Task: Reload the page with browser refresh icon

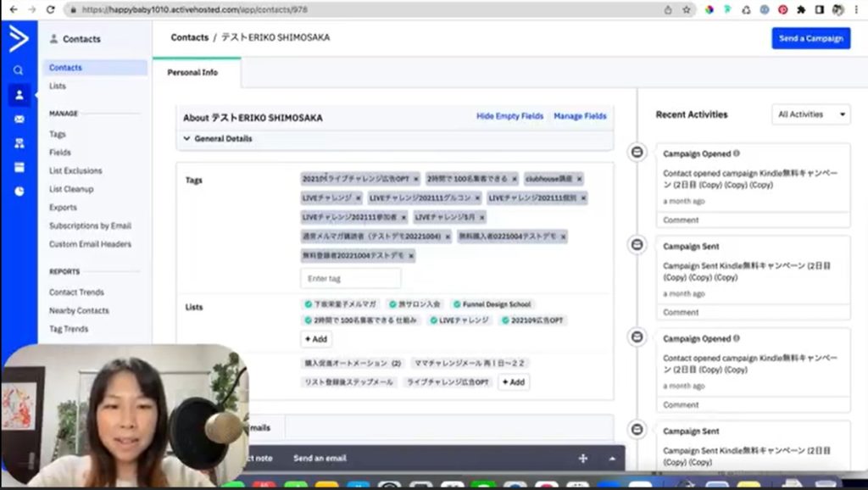Action: pyautogui.click(x=50, y=9)
